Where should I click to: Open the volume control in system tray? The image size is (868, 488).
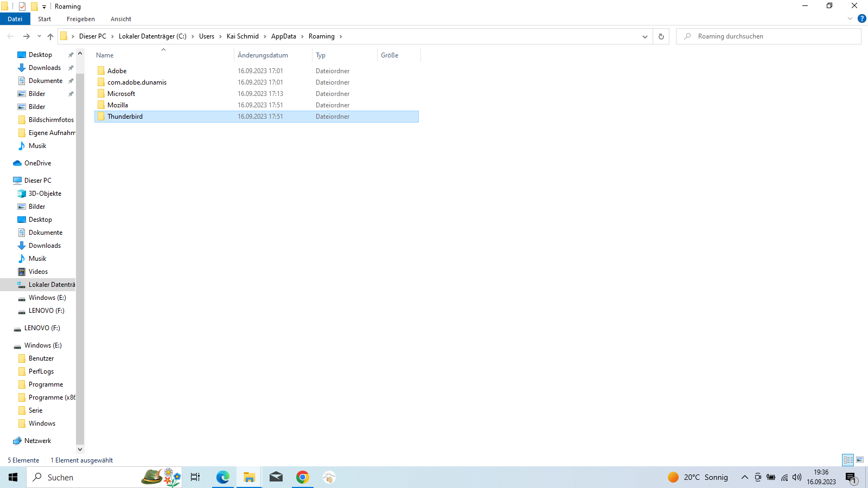pyautogui.click(x=797, y=477)
